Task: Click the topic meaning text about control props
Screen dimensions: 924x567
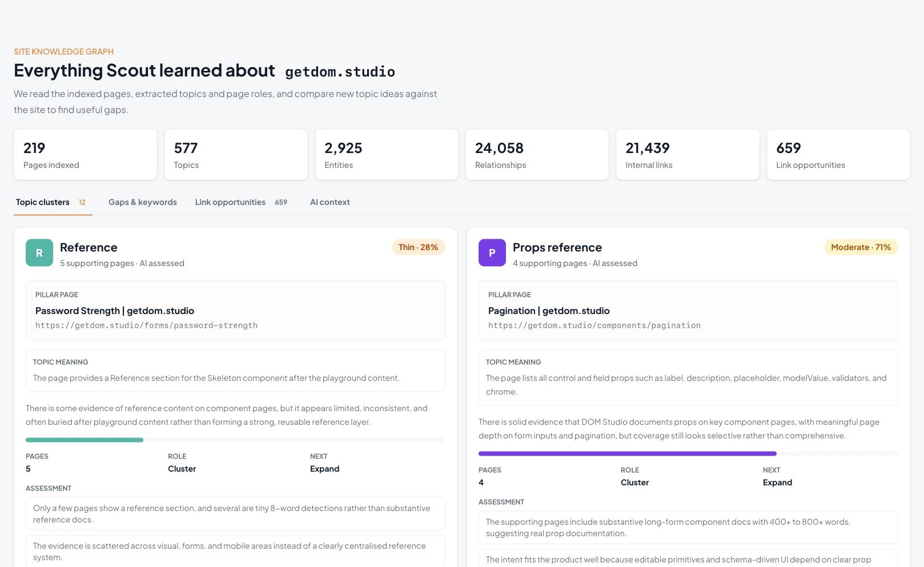Action: (x=686, y=385)
